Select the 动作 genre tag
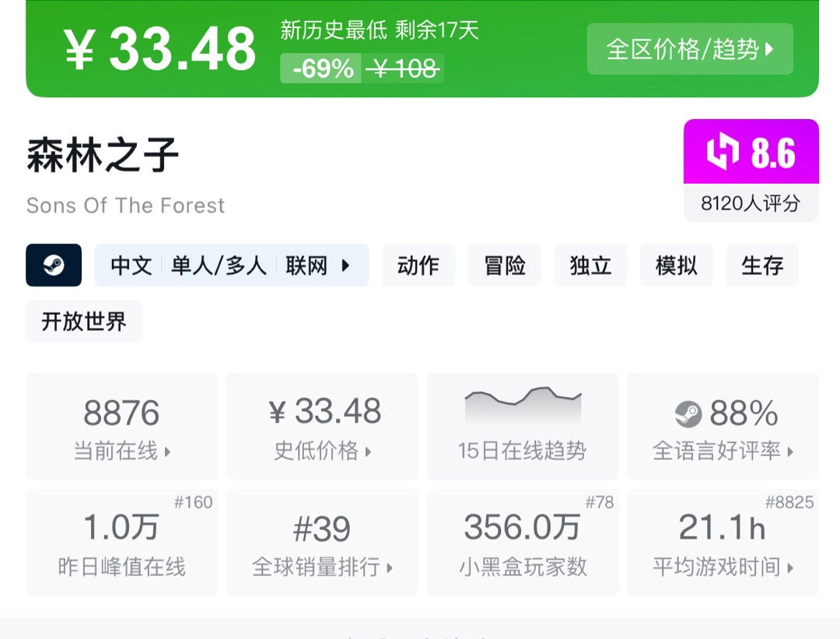The image size is (840, 639). (x=418, y=265)
